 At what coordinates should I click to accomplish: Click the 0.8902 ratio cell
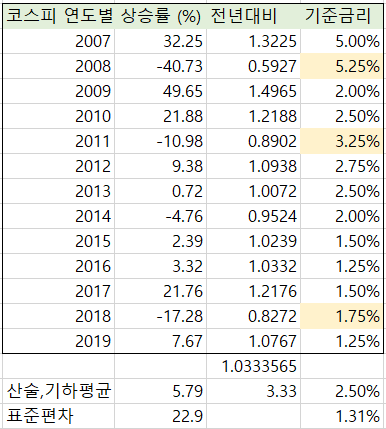(253, 141)
